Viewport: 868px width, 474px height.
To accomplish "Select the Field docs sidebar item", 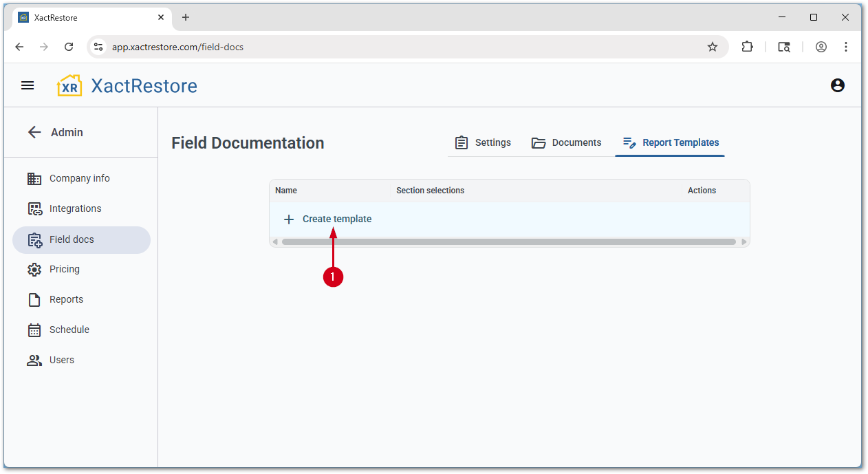I will (72, 239).
